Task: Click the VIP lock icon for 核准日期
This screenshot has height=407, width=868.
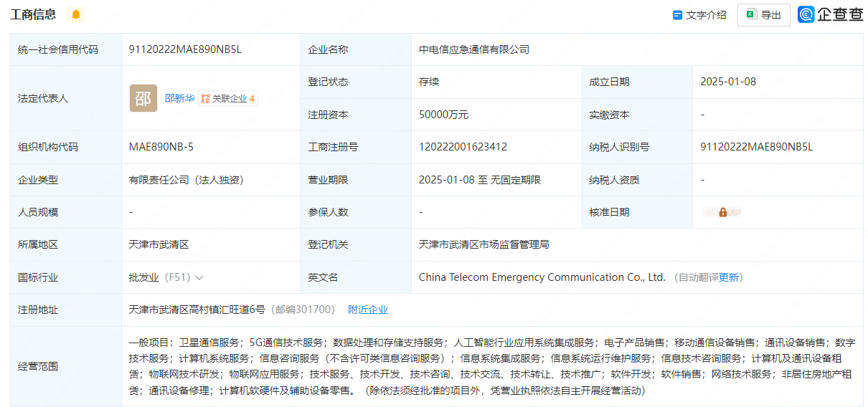Action: (x=723, y=212)
